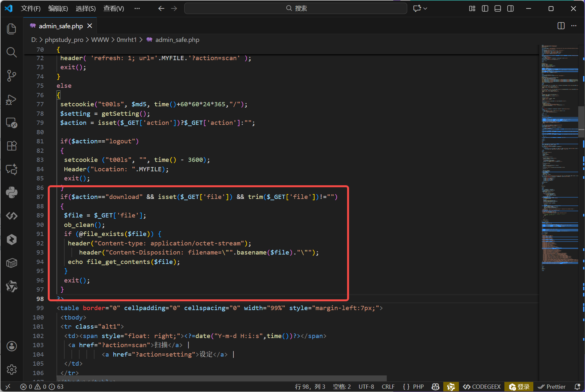Click the 搜索 command center search box
Viewport: 585px width, 392px height.
(x=296, y=8)
